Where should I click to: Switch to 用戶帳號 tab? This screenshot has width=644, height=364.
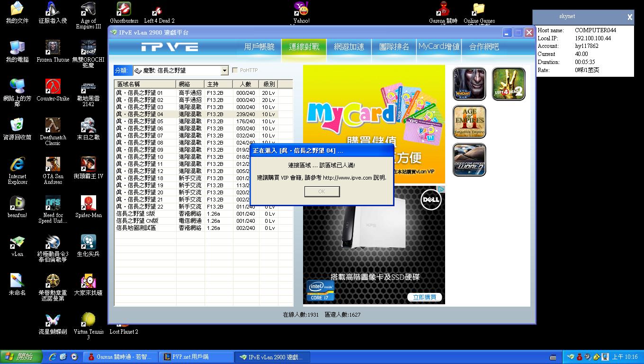tap(259, 47)
